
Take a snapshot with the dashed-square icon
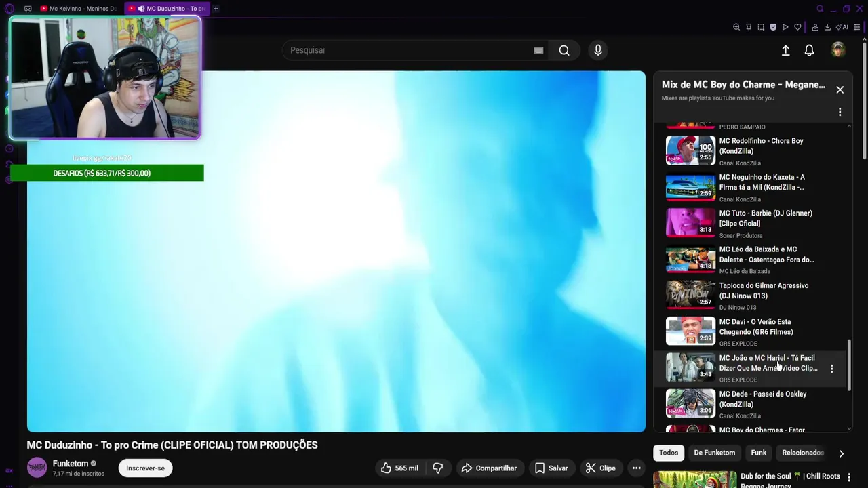point(761,27)
